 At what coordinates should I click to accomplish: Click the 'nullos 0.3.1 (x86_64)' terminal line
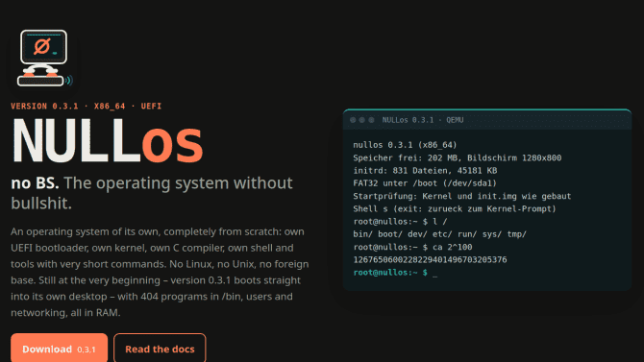coord(405,145)
